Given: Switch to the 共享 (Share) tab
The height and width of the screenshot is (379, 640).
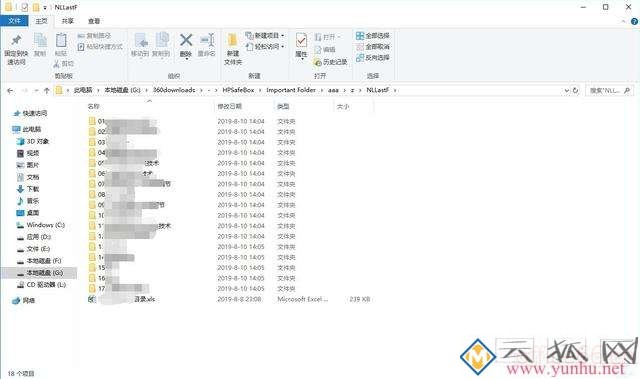Looking at the screenshot, I should (68, 21).
